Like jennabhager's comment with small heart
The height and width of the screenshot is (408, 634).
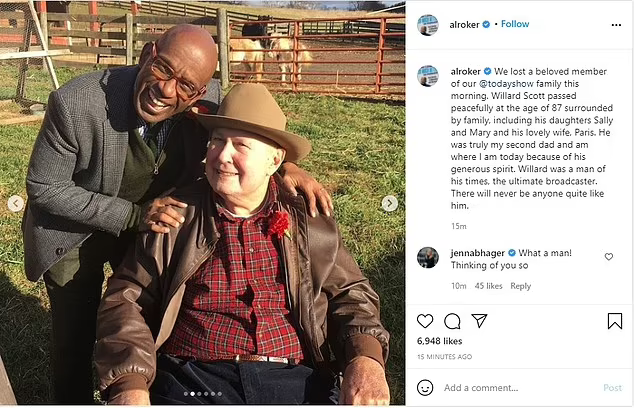click(609, 257)
